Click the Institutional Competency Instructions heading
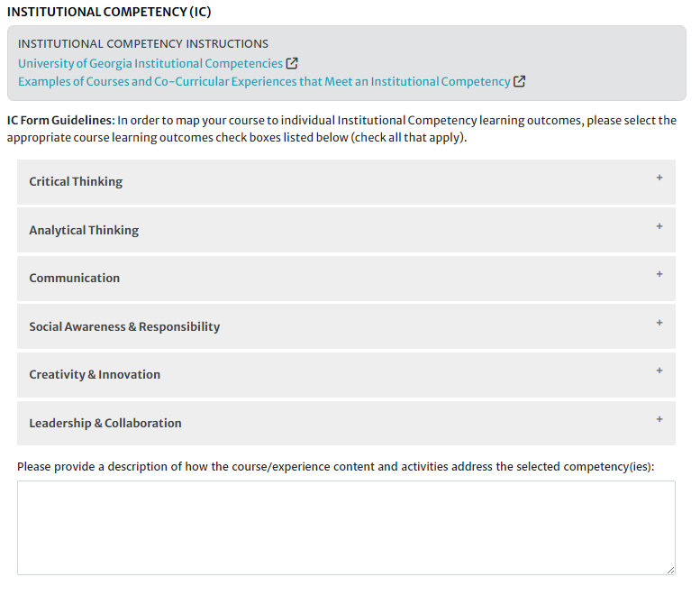Image resolution: width=700 pixels, height=595 pixels. tap(143, 43)
